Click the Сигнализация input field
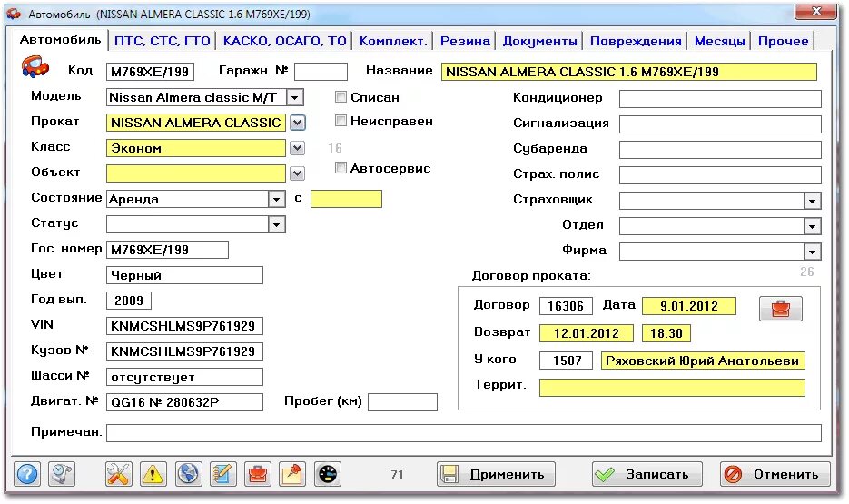The height and width of the screenshot is (504, 849). tap(721, 124)
